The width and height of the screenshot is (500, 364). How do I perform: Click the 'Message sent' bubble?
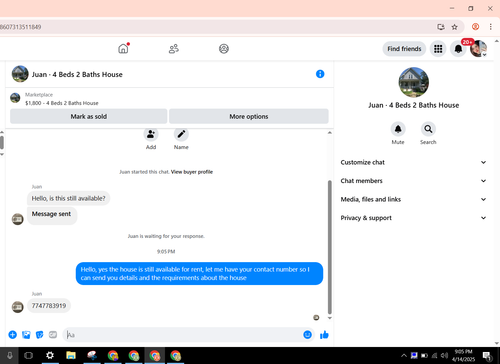[52, 215]
